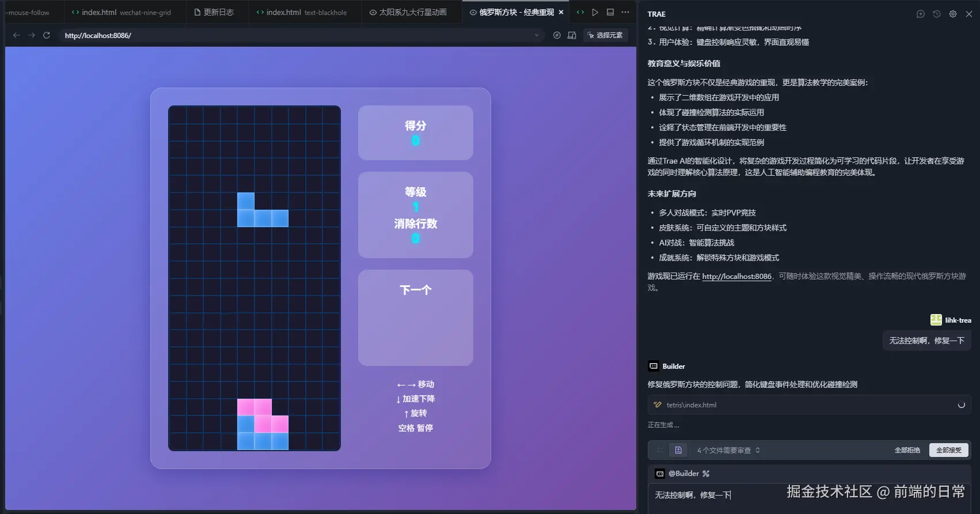Click the 下一个 next piece panel
This screenshot has width=980, height=514.
pyautogui.click(x=416, y=318)
